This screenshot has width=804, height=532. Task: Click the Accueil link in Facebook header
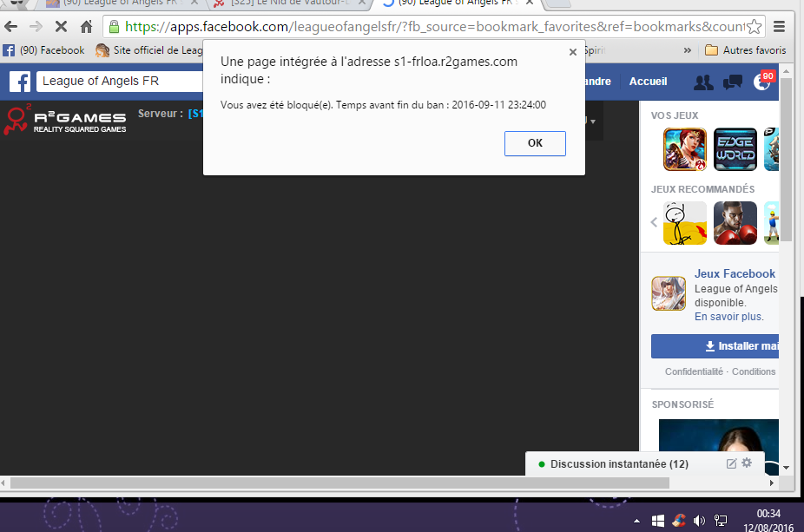[x=648, y=82]
